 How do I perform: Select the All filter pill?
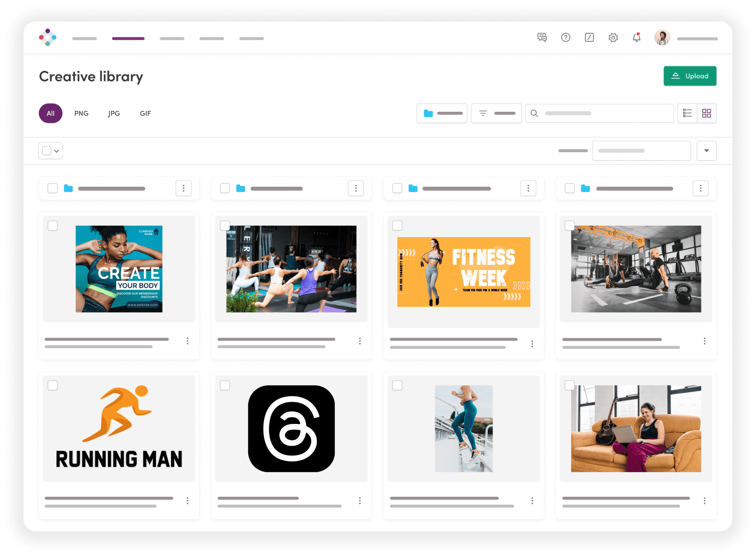[x=51, y=113]
